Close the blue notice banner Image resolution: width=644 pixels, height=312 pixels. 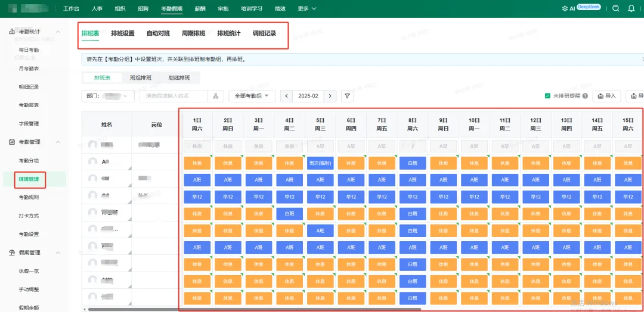pos(642,59)
